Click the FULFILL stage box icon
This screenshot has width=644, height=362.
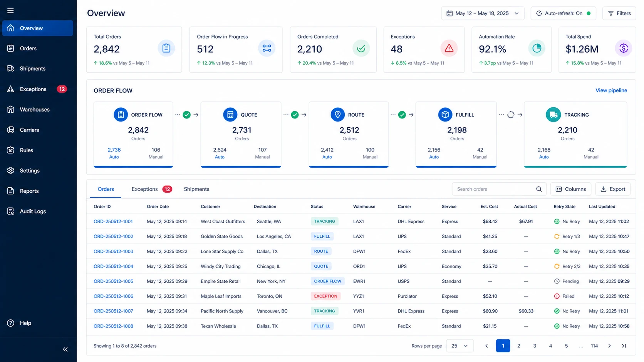(445, 115)
